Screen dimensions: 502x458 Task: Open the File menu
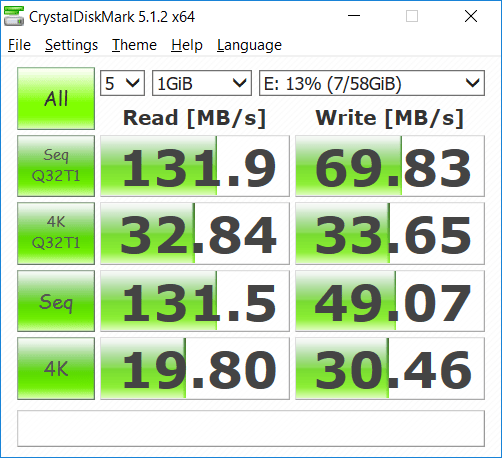19,45
